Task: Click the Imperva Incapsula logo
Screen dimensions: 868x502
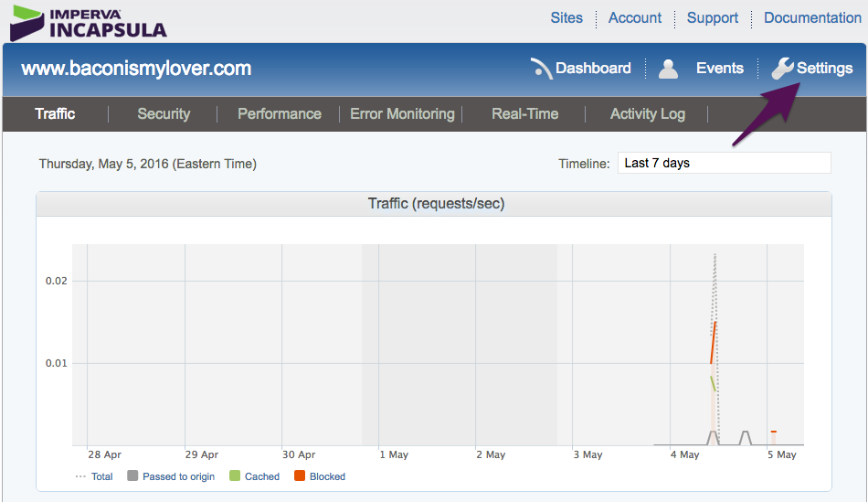Action: pyautogui.click(x=88, y=22)
